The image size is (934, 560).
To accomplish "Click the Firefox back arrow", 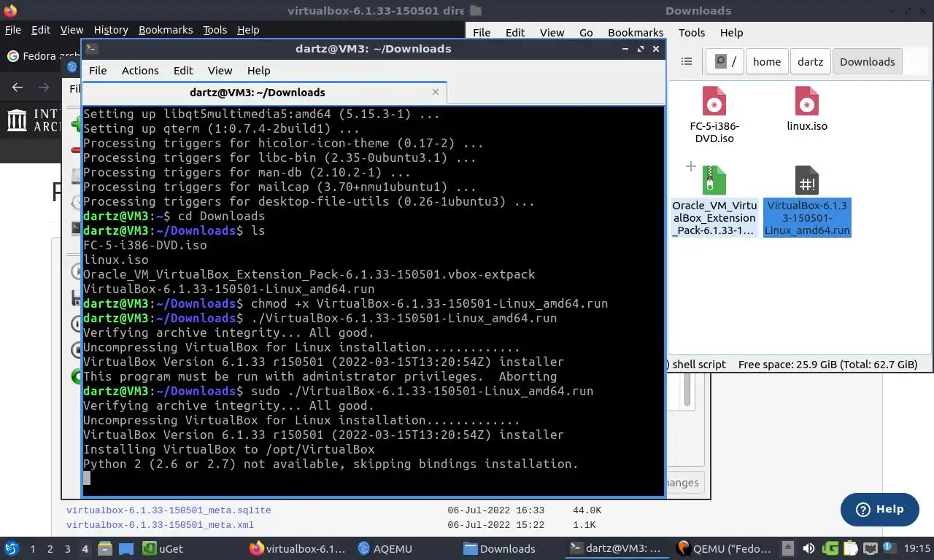I will point(18,87).
